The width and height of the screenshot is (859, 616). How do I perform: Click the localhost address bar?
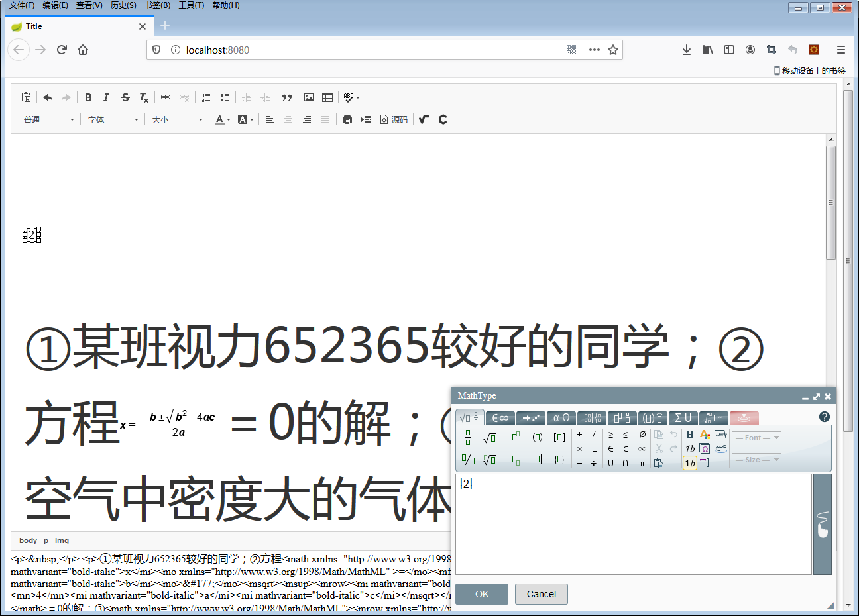click(331, 49)
